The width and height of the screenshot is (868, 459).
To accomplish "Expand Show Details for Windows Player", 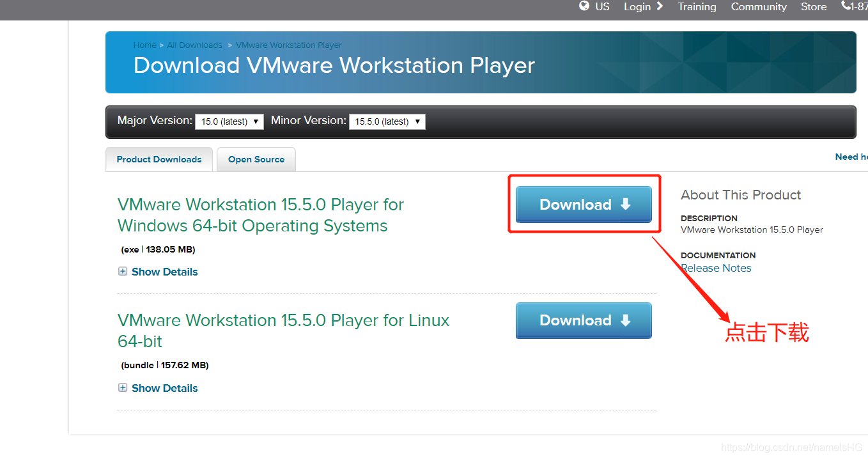I will coord(164,272).
